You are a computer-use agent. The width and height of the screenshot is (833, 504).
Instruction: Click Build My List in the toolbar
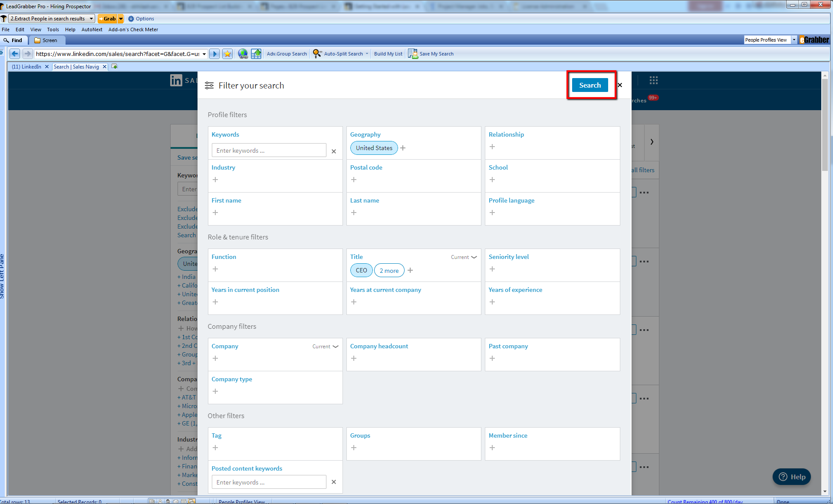[x=388, y=54]
